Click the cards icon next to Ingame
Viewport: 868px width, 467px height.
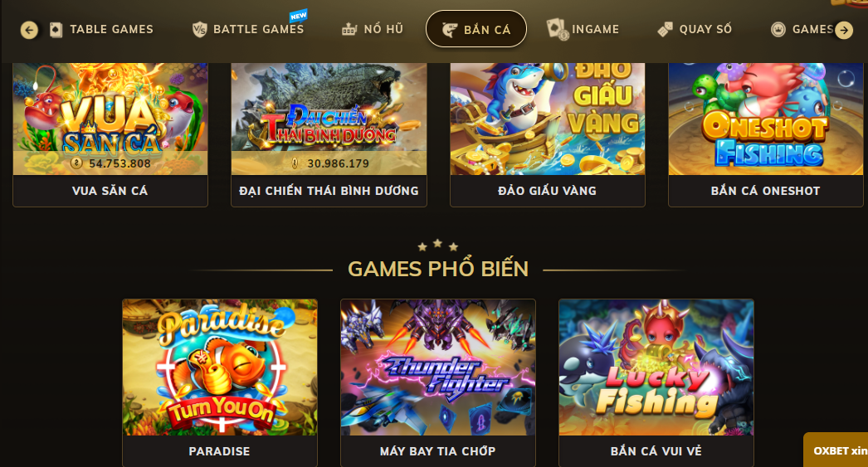coord(558,29)
